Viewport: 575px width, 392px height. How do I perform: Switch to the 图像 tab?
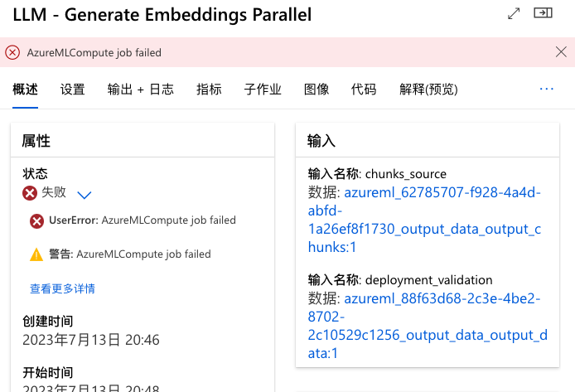pos(316,90)
